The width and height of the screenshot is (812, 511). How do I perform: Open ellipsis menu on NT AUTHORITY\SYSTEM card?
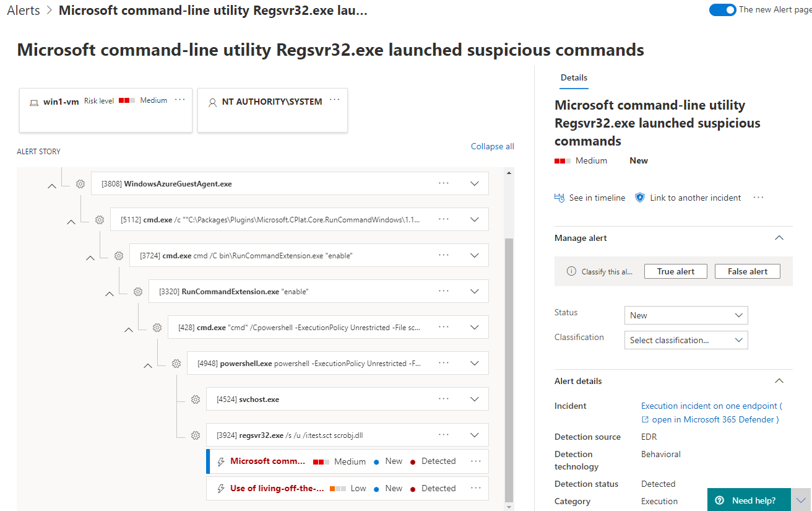pyautogui.click(x=335, y=100)
